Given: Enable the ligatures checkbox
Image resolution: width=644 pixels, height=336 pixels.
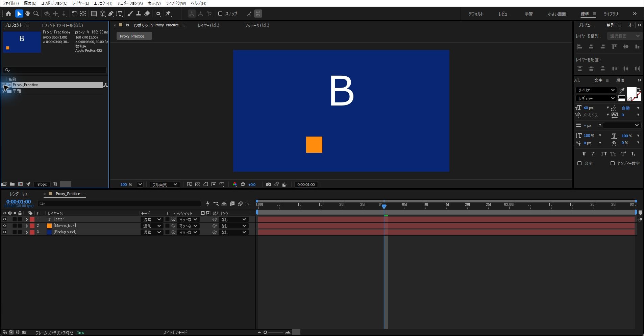Looking at the screenshot, I should coord(579,163).
